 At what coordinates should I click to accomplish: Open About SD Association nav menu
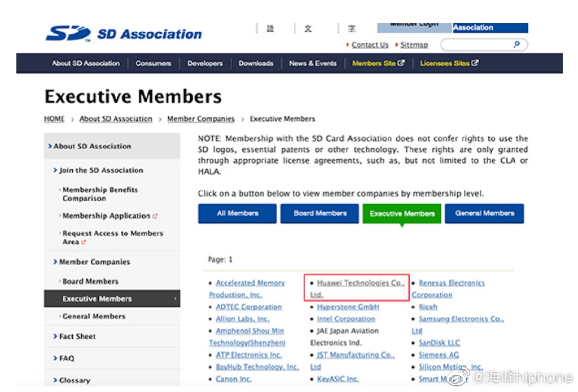coord(86,63)
